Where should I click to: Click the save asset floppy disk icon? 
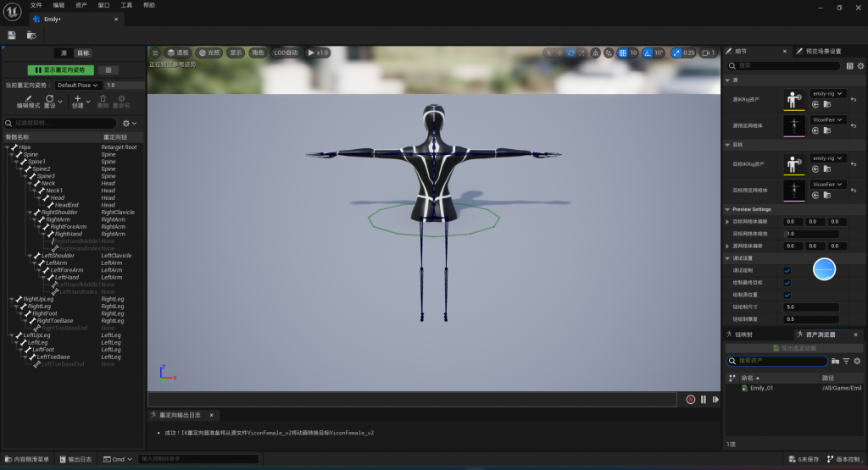point(12,35)
